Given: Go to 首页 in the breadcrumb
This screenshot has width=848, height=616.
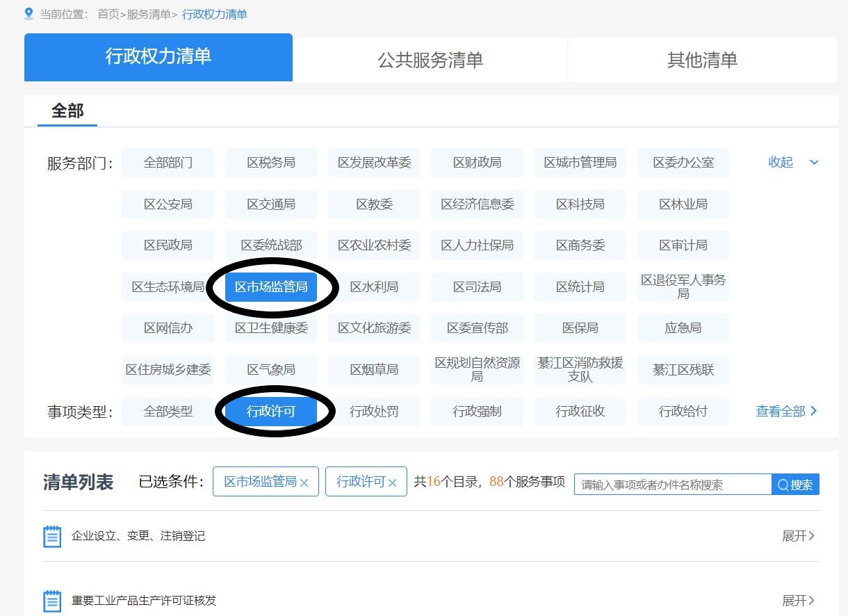Looking at the screenshot, I should pos(108,14).
